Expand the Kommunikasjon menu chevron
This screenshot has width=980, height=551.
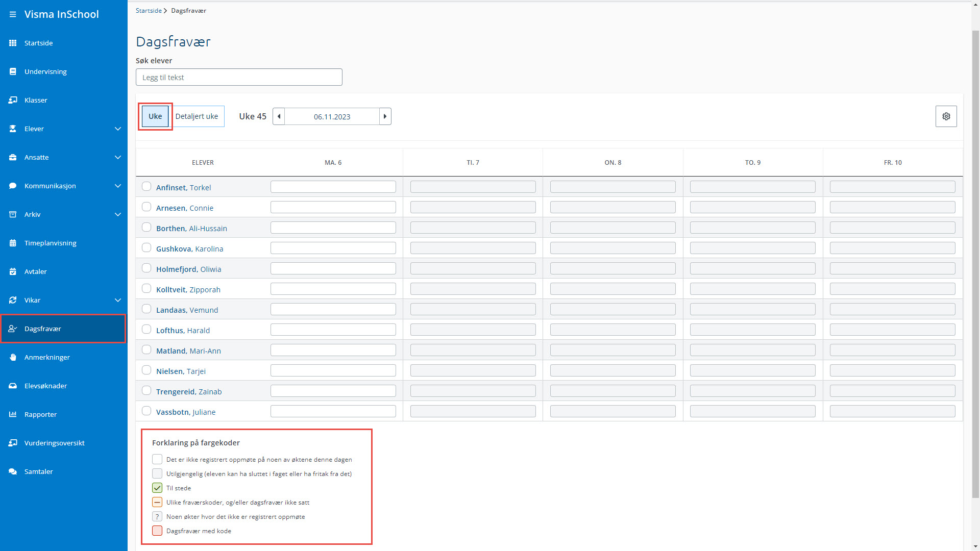coord(118,186)
